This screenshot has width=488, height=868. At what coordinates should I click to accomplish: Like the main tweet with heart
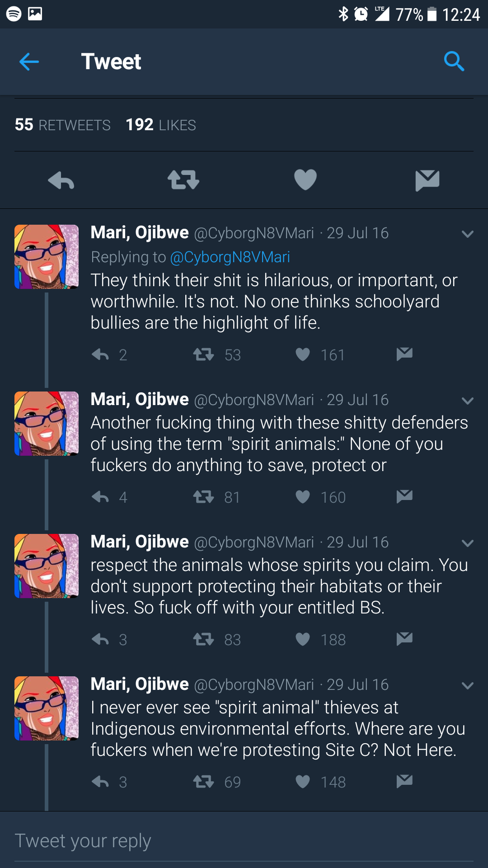point(305,179)
